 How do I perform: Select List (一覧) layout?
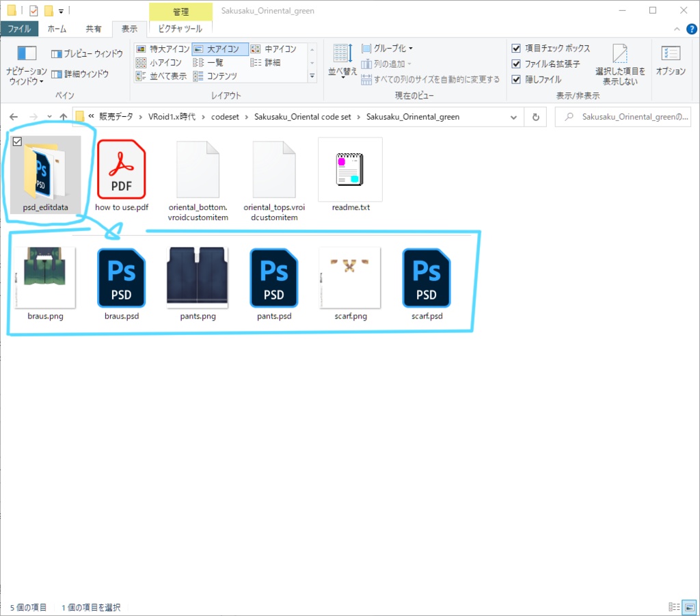tap(208, 62)
